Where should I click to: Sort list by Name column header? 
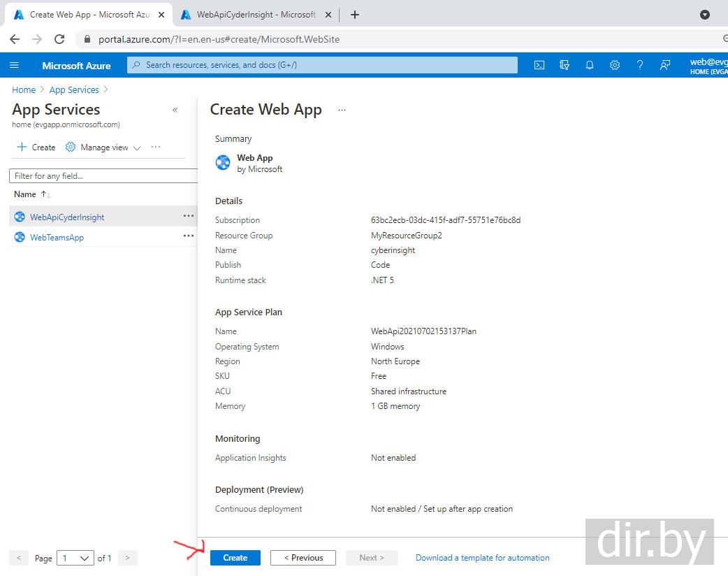point(25,194)
